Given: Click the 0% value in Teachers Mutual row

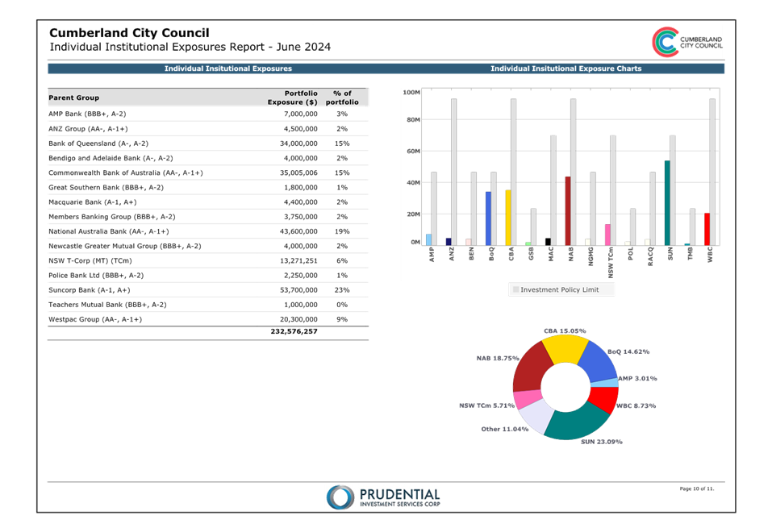Looking at the screenshot, I should 342,305.
